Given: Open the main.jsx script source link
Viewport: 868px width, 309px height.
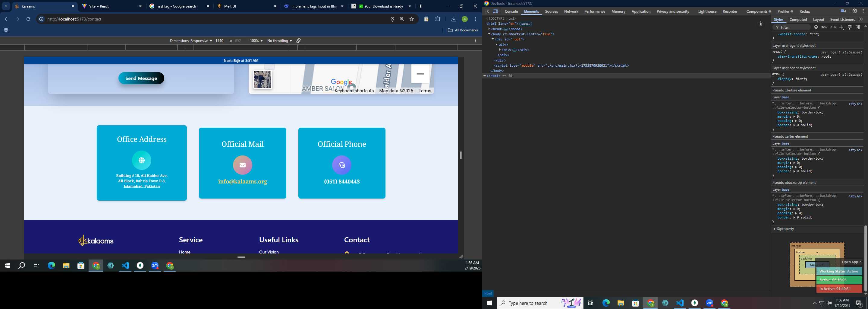Looking at the screenshot, I should (577, 66).
